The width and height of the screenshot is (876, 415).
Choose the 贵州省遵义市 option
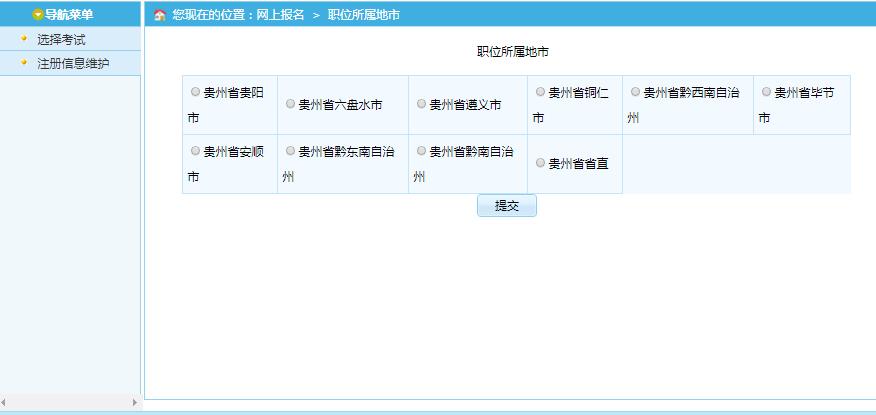point(421,103)
